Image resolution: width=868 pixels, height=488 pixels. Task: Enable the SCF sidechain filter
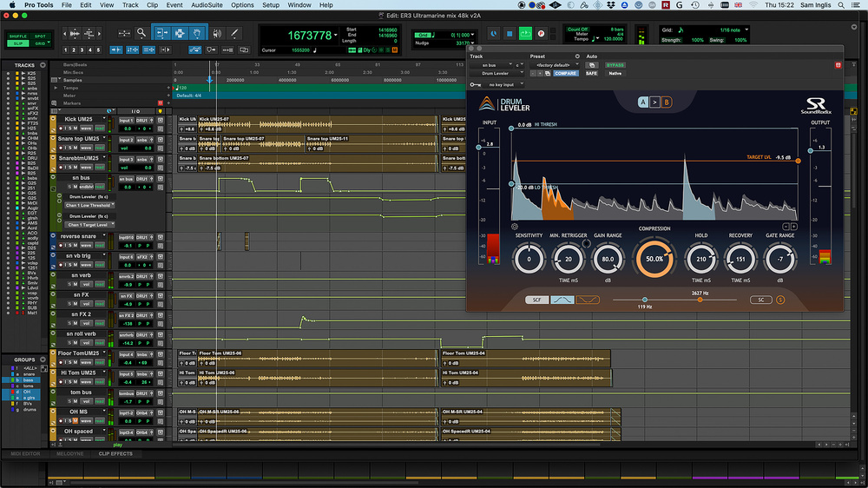pyautogui.click(x=536, y=300)
